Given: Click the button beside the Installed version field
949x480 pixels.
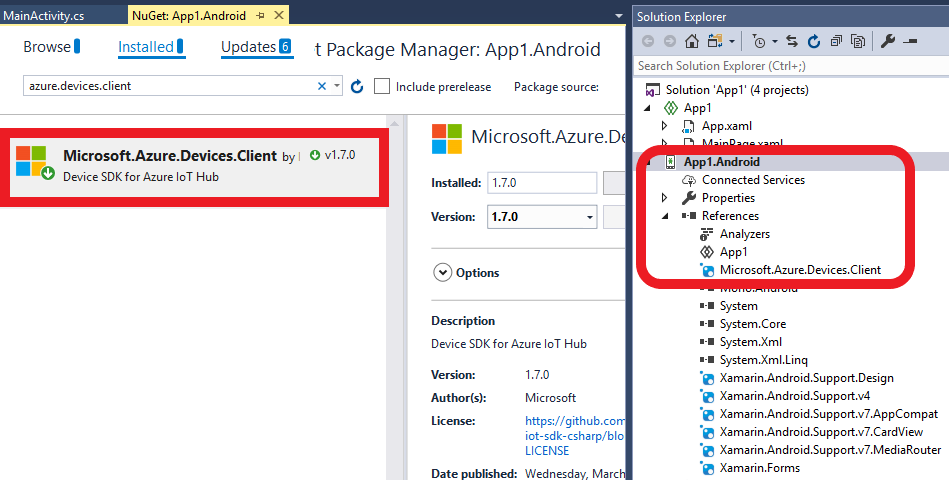Looking at the screenshot, I should (x=614, y=183).
